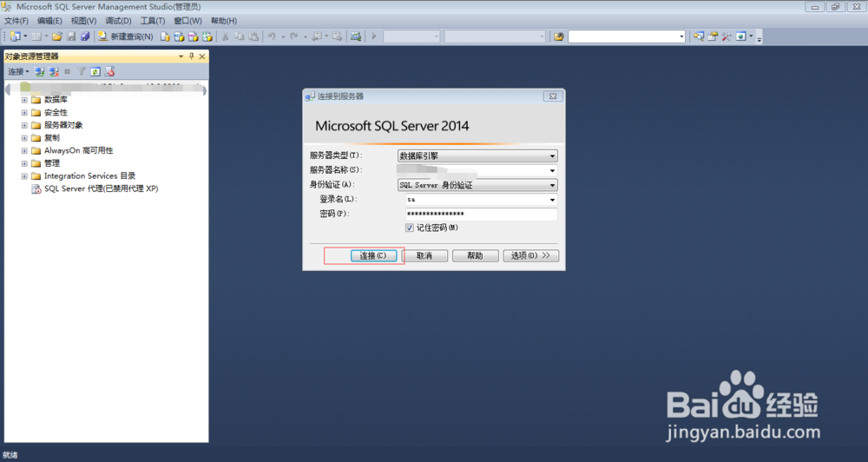Click the Undo arrow icon
This screenshot has width=868, height=462.
(x=272, y=36)
